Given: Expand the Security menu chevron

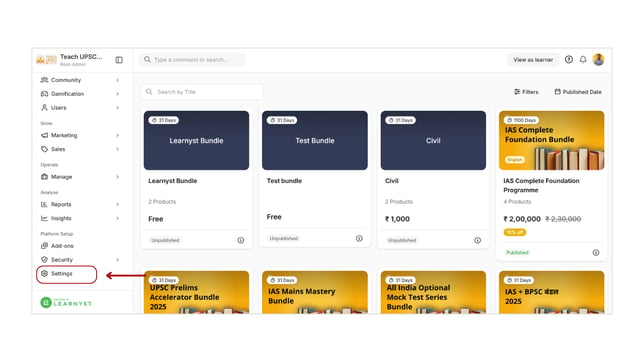Looking at the screenshot, I should (x=117, y=260).
